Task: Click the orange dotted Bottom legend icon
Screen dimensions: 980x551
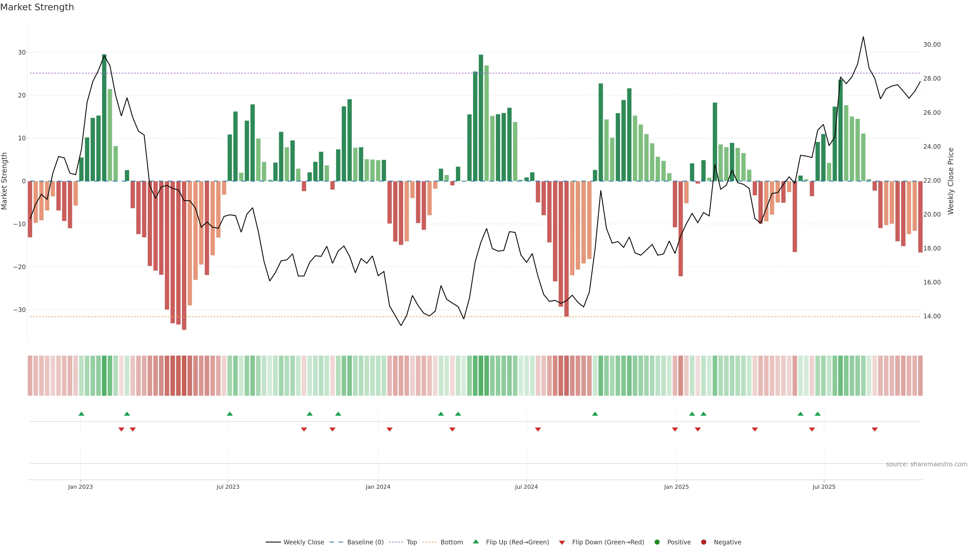Action: tap(430, 542)
